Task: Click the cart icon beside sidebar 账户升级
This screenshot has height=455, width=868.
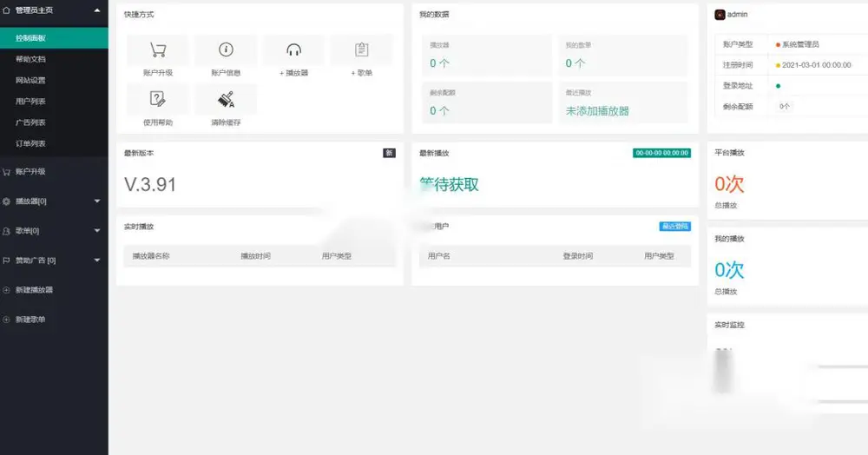Action: tap(6, 172)
